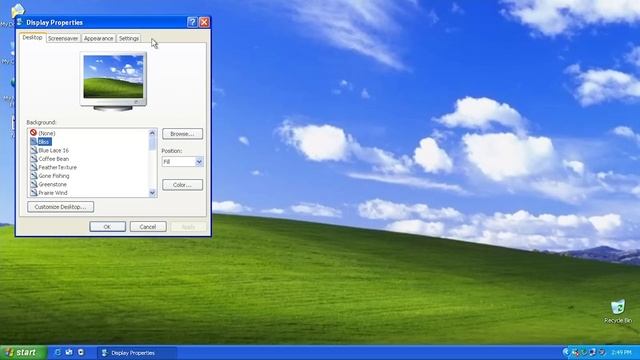Viewport: 640px width, 360px height.
Task: Click the third Quick Launch icon next to Show Desktop
Action: coord(81,352)
